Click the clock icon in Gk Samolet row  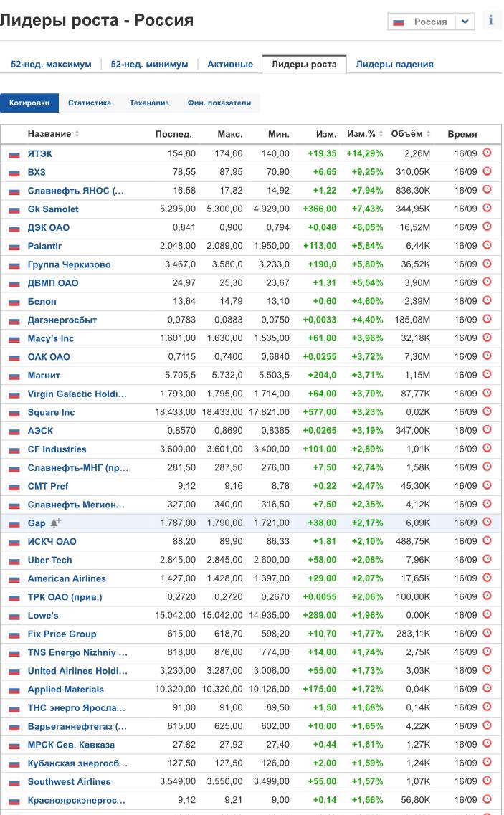click(x=488, y=208)
